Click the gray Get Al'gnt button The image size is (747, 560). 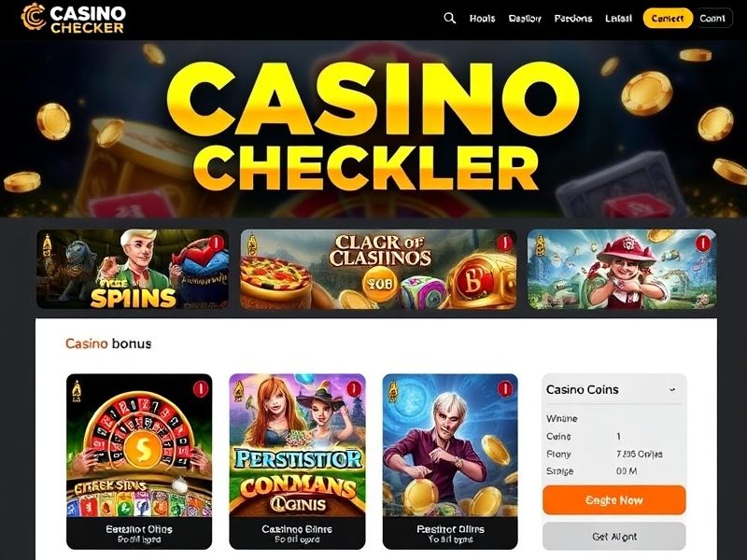click(x=614, y=536)
